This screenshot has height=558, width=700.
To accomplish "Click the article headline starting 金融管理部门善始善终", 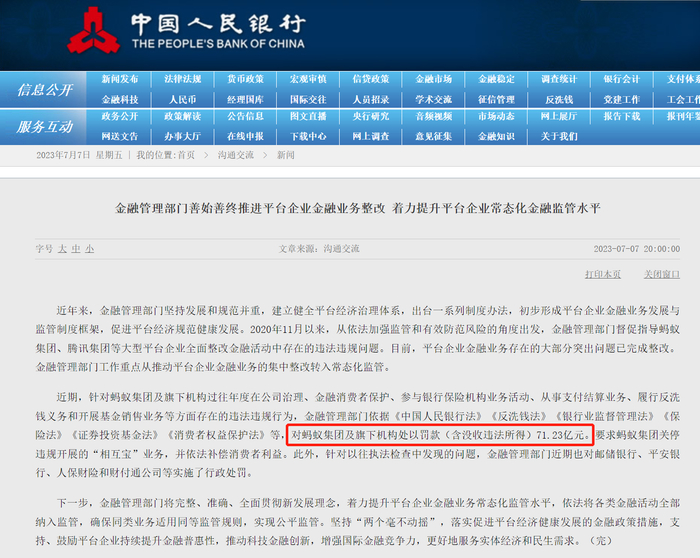I will point(358,208).
